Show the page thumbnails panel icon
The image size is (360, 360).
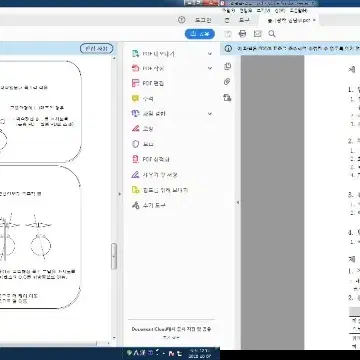coord(227,66)
